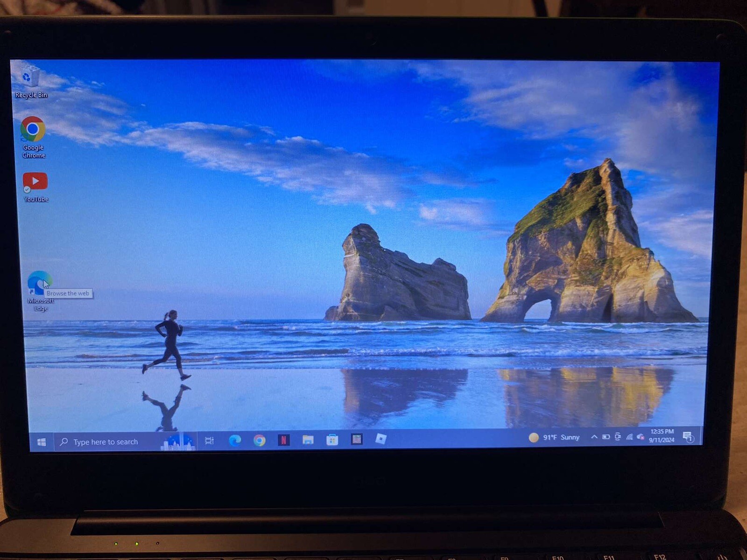Open Netflix from the taskbar

[283, 440]
